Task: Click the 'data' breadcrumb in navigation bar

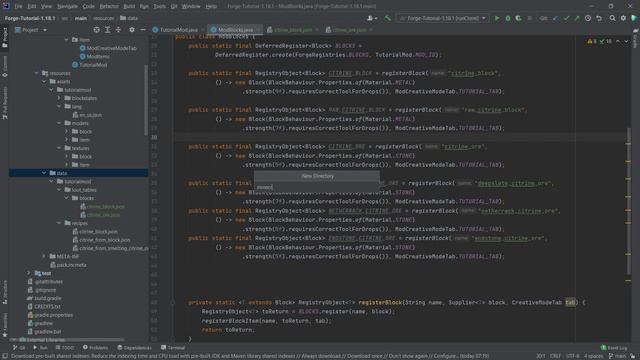Action: click(x=129, y=18)
